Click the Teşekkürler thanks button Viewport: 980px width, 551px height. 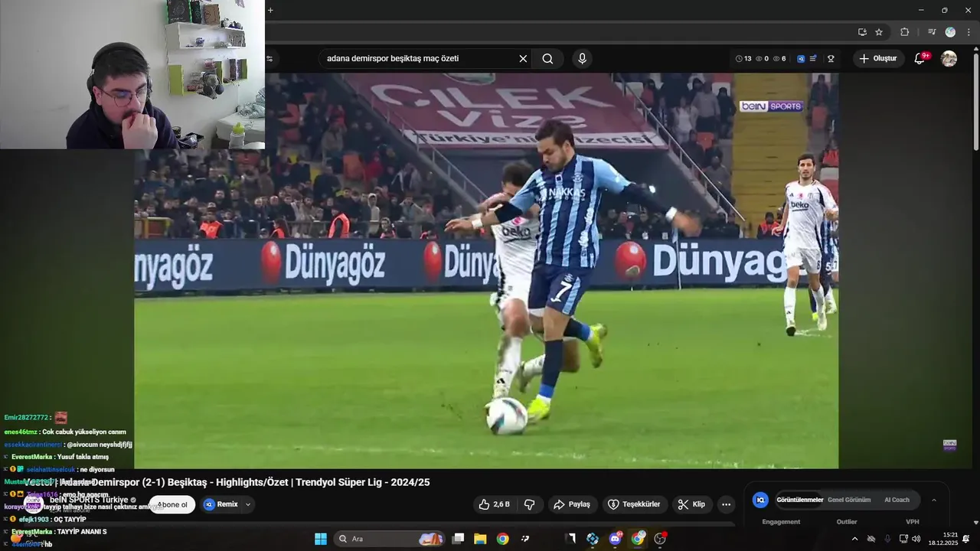tap(634, 504)
